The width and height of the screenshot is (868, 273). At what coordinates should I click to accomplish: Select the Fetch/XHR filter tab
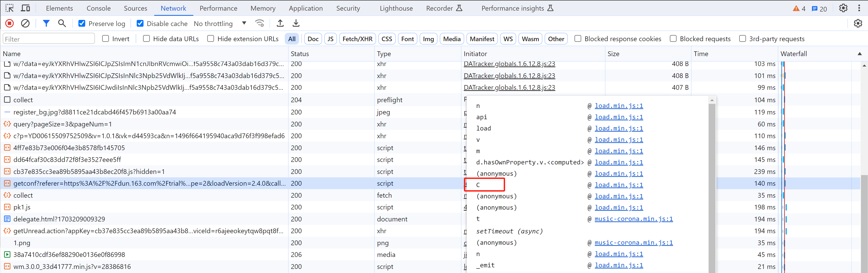pos(357,39)
